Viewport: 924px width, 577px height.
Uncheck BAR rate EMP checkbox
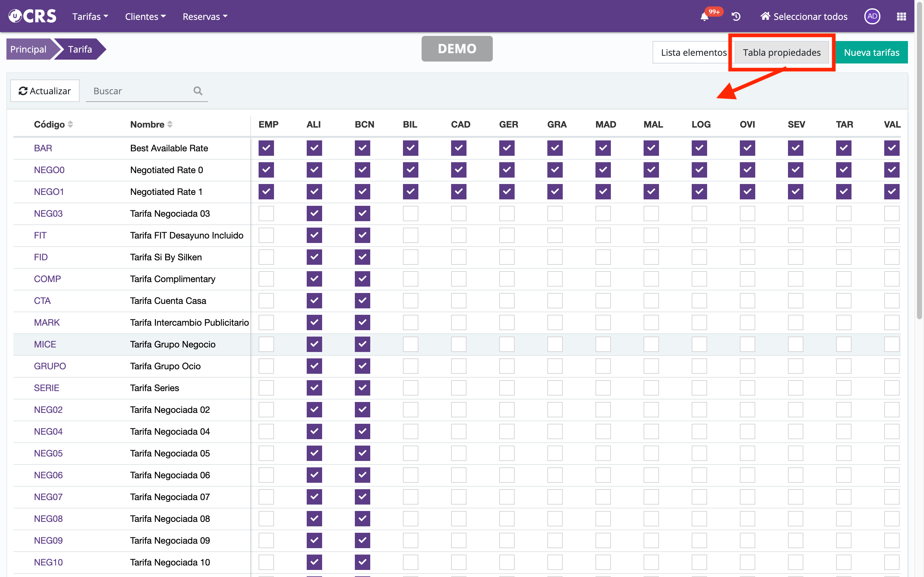tap(266, 148)
